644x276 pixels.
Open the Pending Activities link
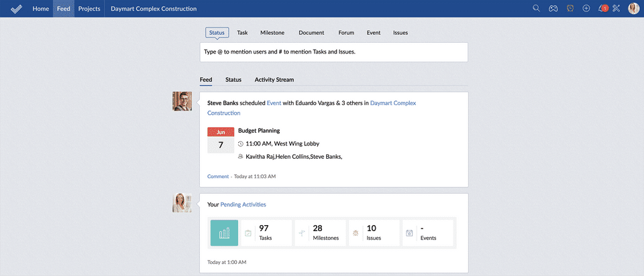(x=243, y=204)
